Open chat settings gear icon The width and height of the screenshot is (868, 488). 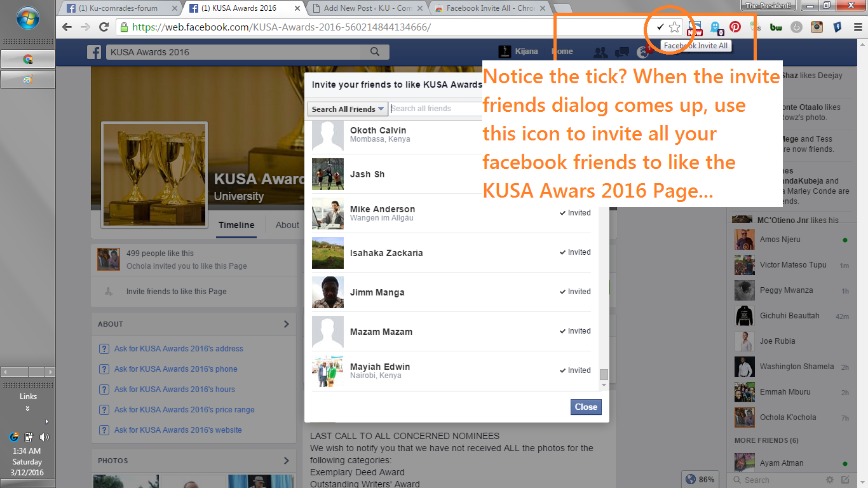(829, 480)
